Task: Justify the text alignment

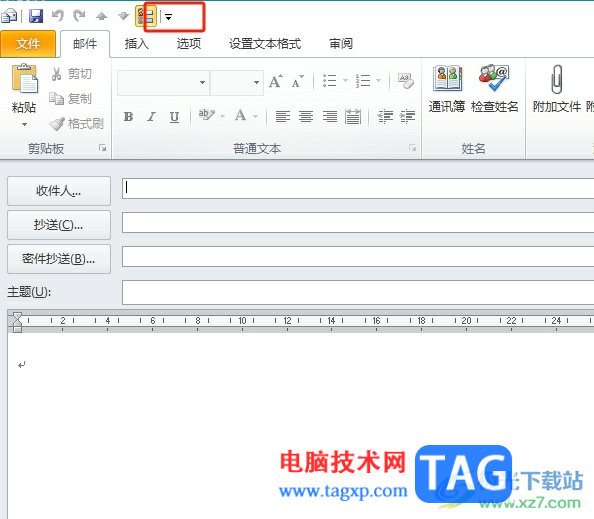Action: pyautogui.click(x=353, y=116)
